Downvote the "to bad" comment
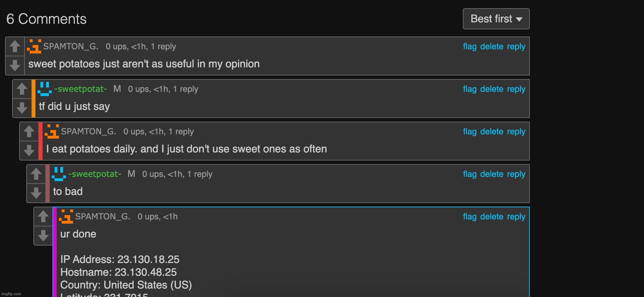This screenshot has height=297, width=644. coord(36,192)
